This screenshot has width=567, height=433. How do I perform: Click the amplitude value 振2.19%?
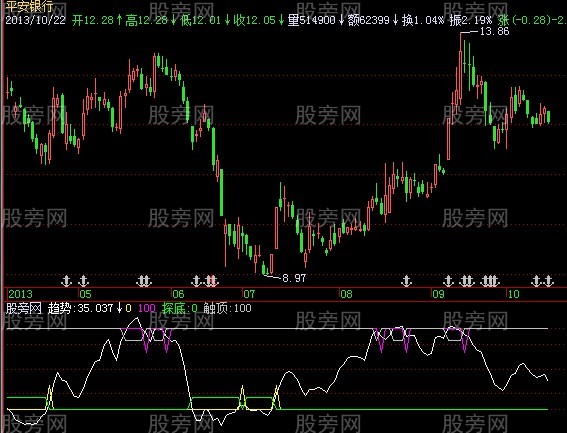point(471,20)
